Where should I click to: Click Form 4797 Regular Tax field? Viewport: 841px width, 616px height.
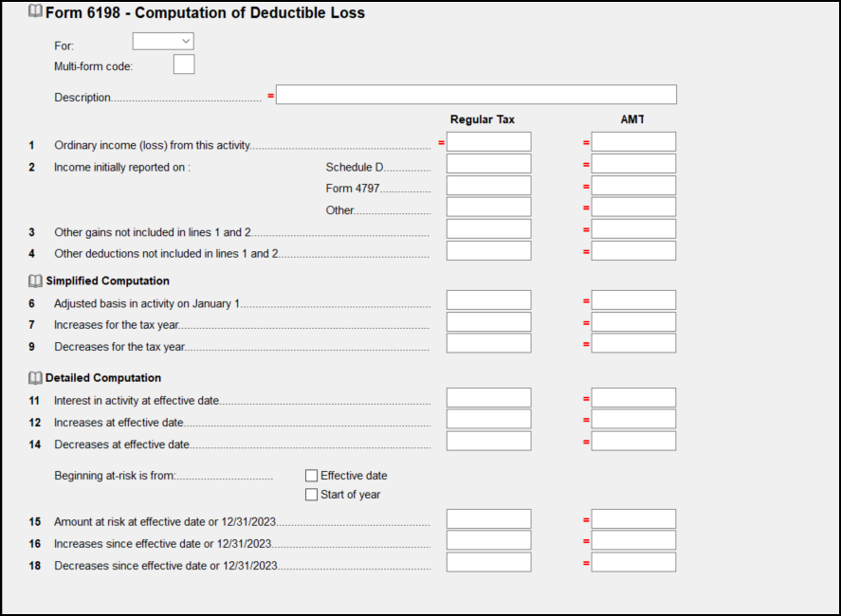coord(488,186)
